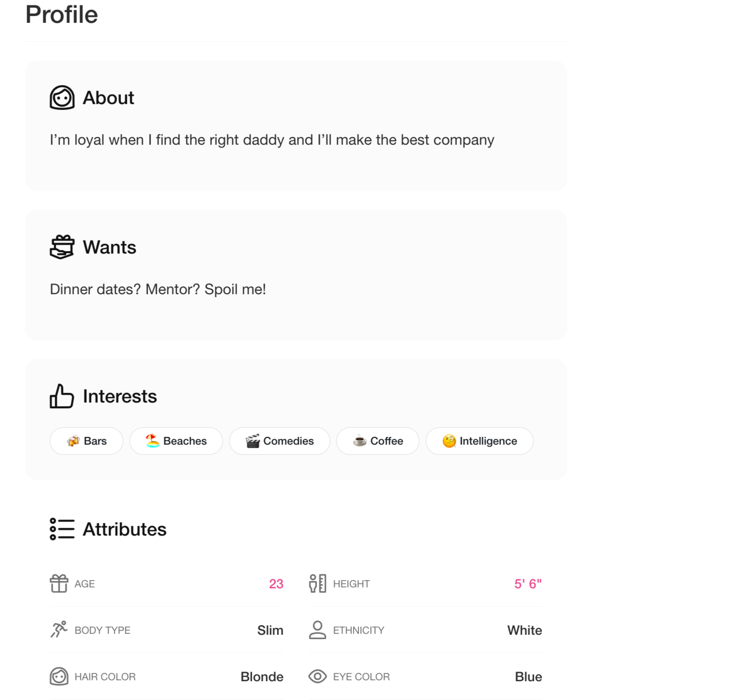Click the gift icon beside Wants heading
The width and height of the screenshot is (753, 700).
click(x=61, y=247)
